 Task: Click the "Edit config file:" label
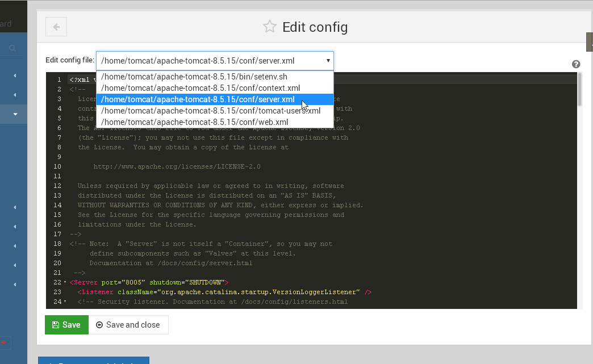[x=70, y=60]
